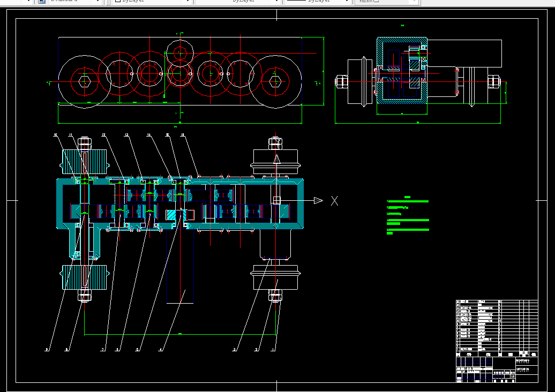The image size is (555, 392).
Task: Open the color control dropdown with white swatch
Action: click(152, 2)
